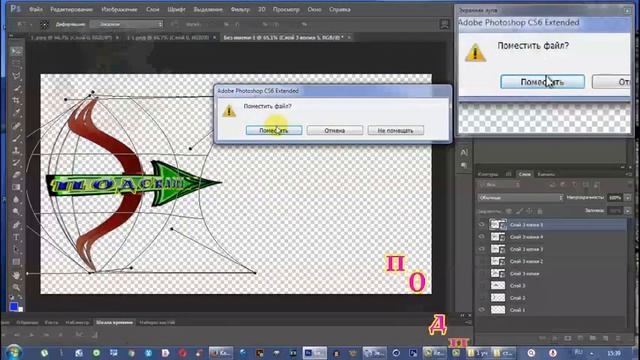Viewport: 640px width, 360px height.
Task: Open the foreground color swatch
Action: pyautogui.click(x=13, y=306)
